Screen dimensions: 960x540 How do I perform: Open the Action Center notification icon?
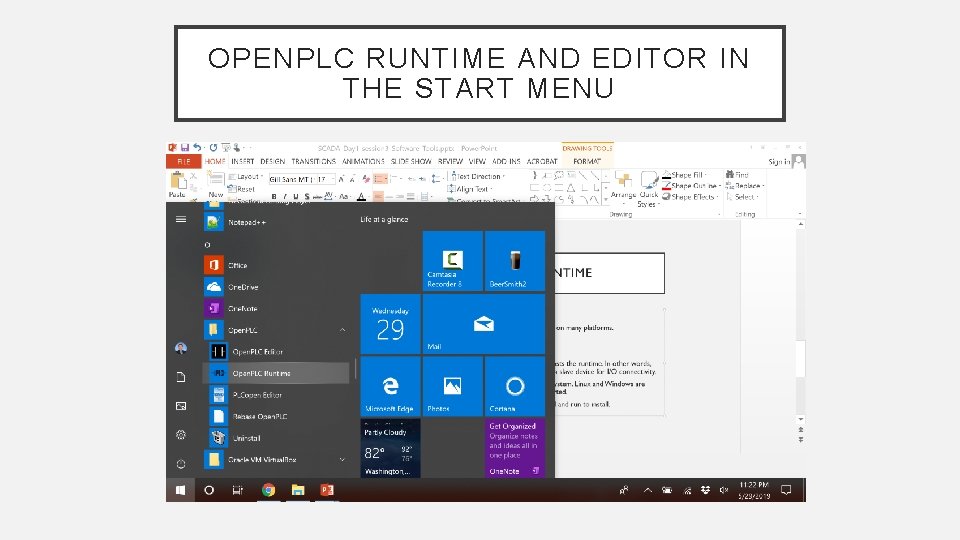[x=786, y=490]
